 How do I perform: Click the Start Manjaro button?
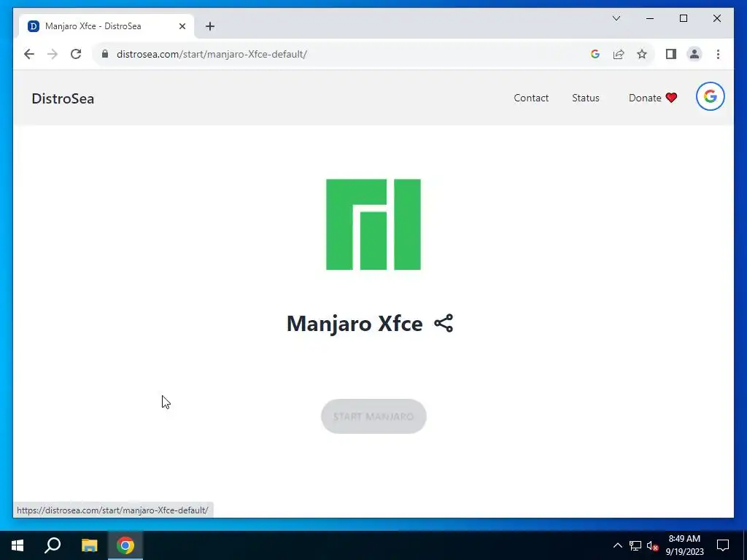pyautogui.click(x=373, y=416)
